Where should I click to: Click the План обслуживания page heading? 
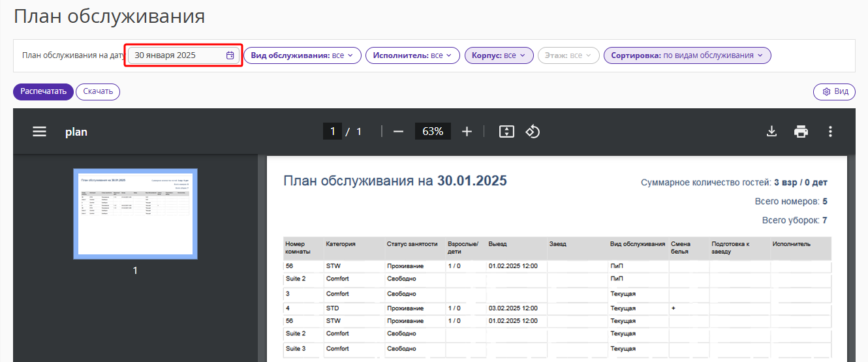[x=110, y=17]
